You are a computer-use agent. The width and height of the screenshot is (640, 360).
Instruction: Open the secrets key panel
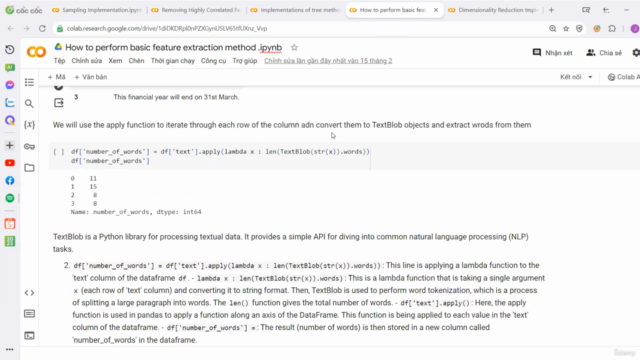point(29,146)
